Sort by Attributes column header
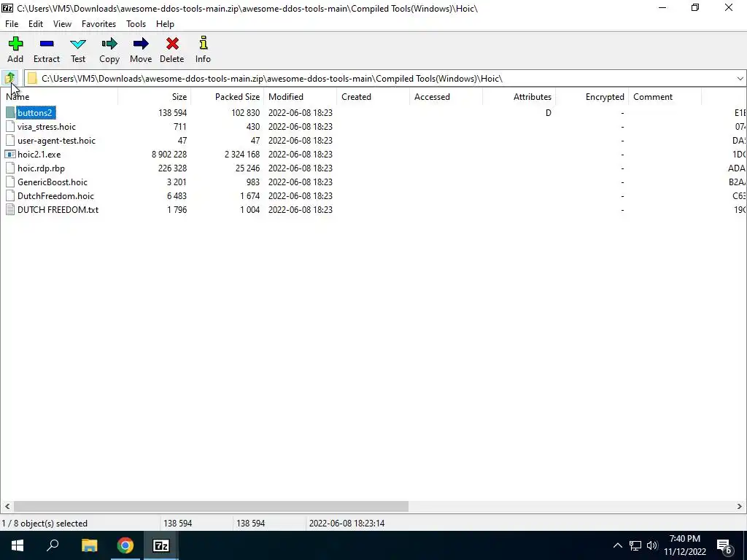The width and height of the screenshot is (747, 560). pyautogui.click(x=519, y=97)
